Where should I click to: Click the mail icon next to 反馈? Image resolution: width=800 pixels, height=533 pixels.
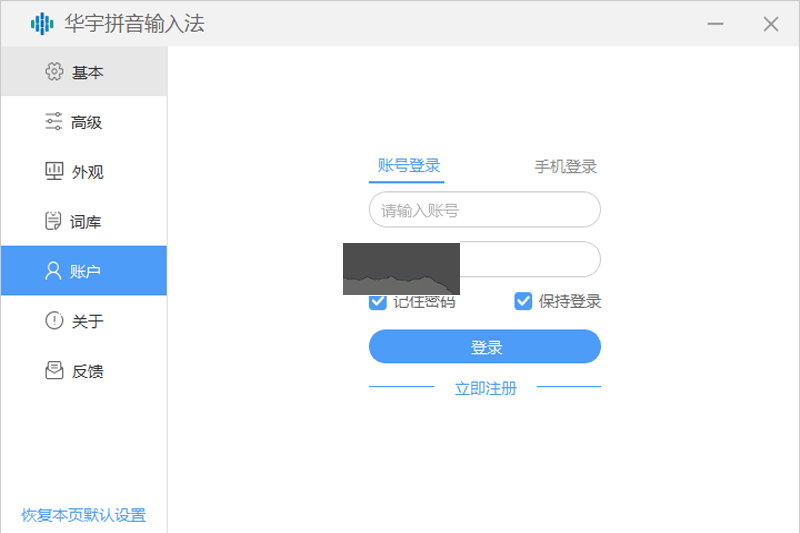54,370
